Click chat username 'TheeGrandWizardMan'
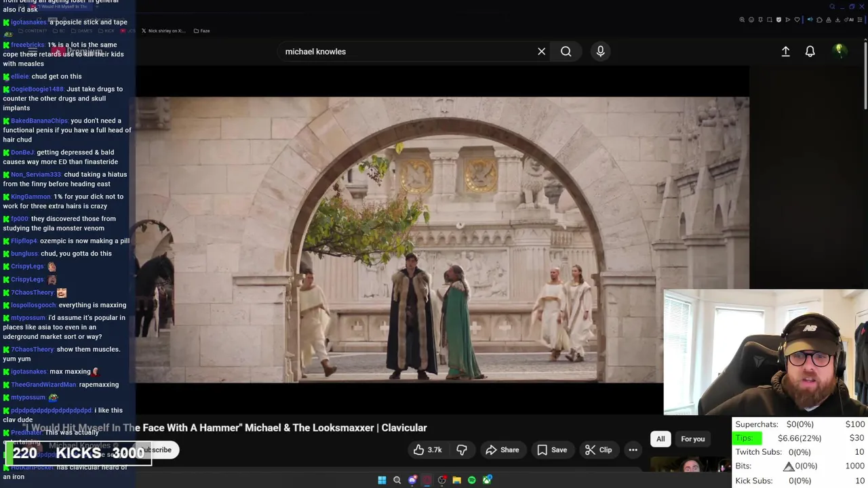This screenshot has width=868, height=488. pyautogui.click(x=43, y=384)
